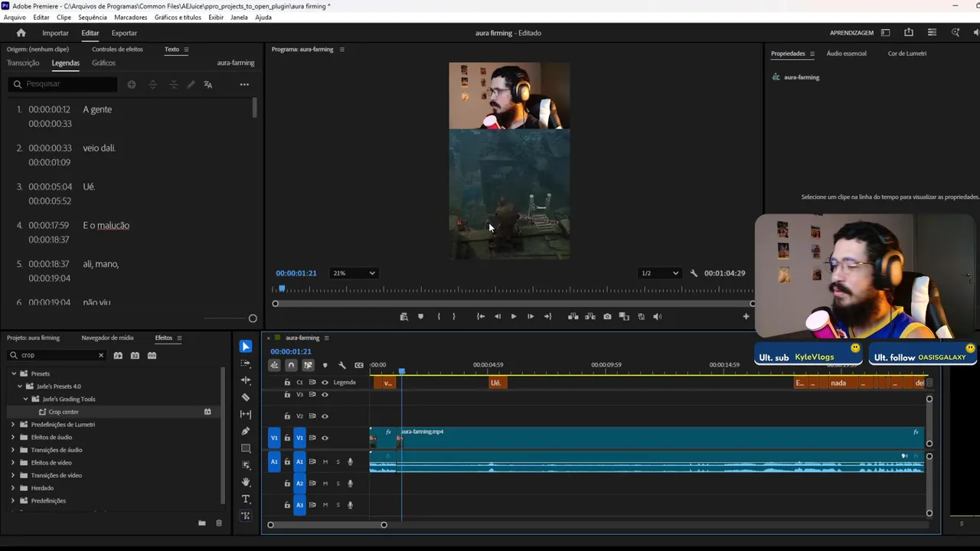Open the Arquivo menu
This screenshot has height=551, width=980.
click(x=15, y=17)
